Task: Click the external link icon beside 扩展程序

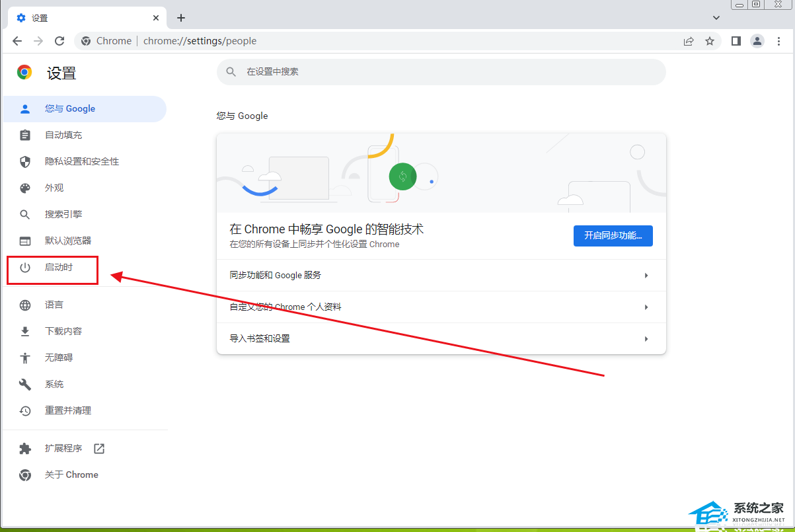Action: click(99, 449)
